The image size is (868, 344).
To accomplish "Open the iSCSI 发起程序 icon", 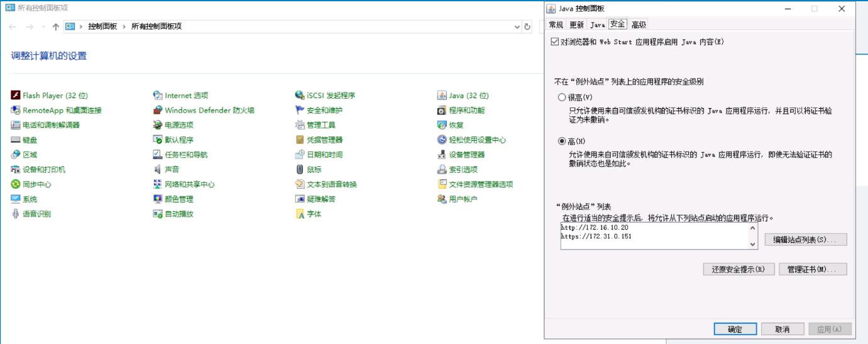I will tap(300, 96).
